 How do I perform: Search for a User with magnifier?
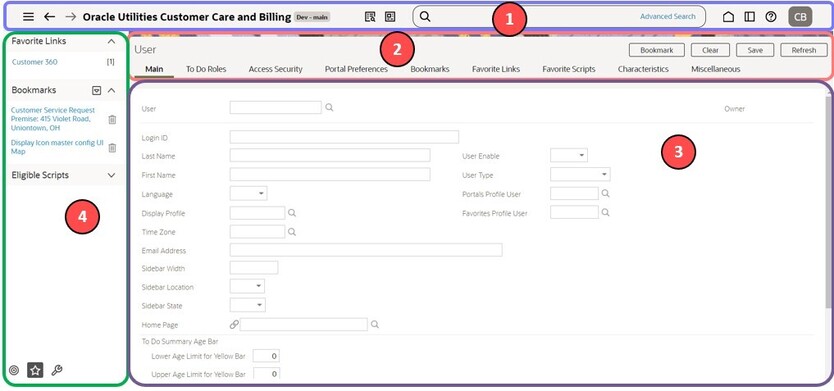pos(329,107)
